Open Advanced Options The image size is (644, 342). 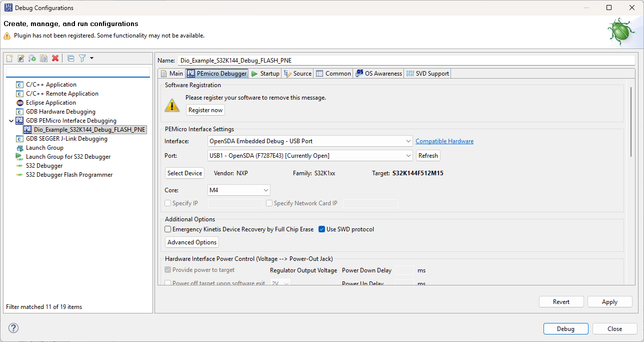pyautogui.click(x=192, y=242)
